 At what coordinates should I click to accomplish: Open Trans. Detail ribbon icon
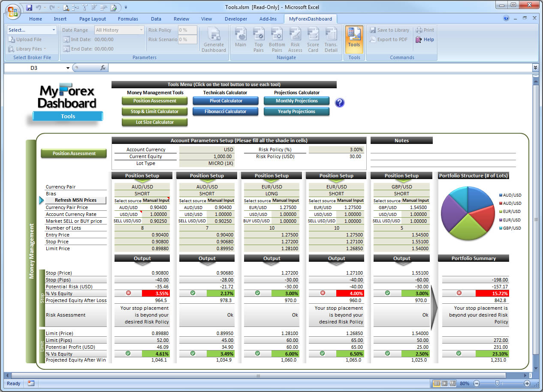click(331, 40)
